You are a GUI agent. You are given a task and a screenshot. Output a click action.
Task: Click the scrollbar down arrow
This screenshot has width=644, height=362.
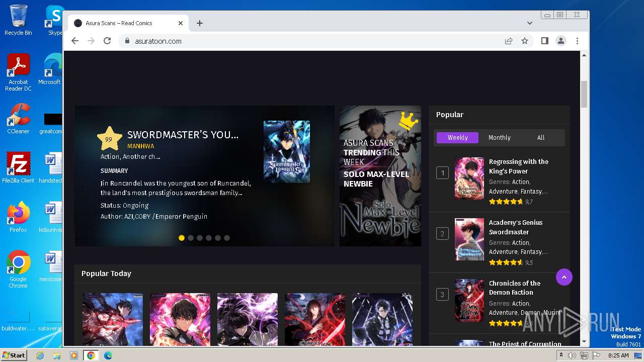pyautogui.click(x=584, y=342)
